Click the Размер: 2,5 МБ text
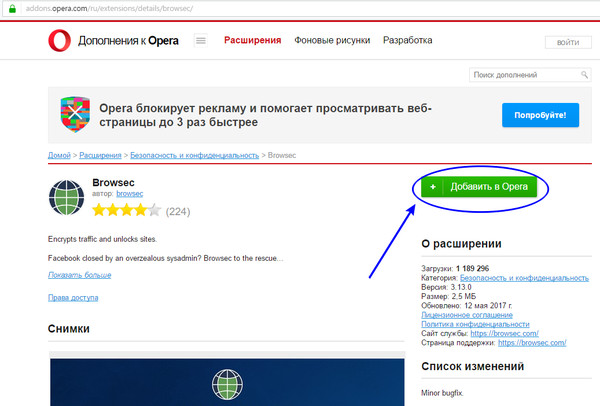The image size is (600, 406). (448, 296)
